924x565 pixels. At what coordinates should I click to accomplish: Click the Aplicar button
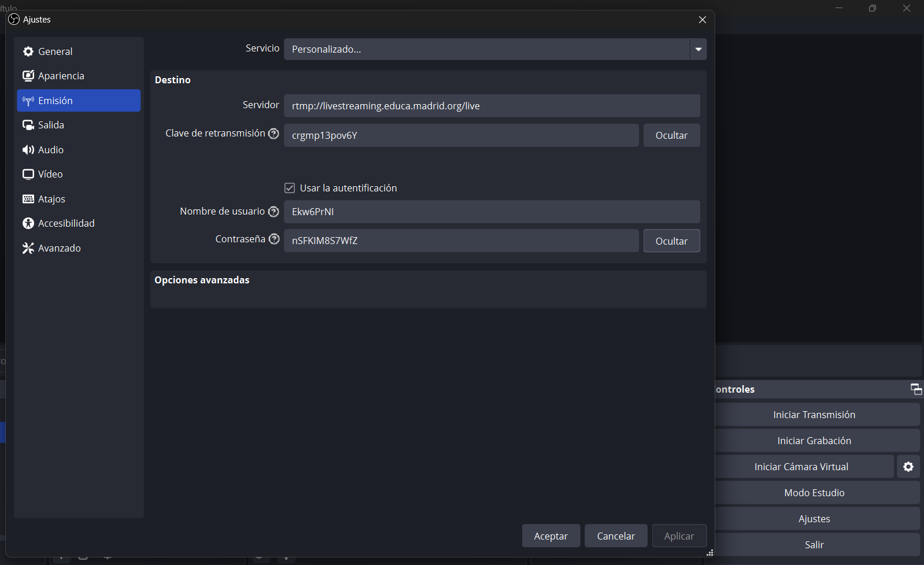click(x=679, y=536)
